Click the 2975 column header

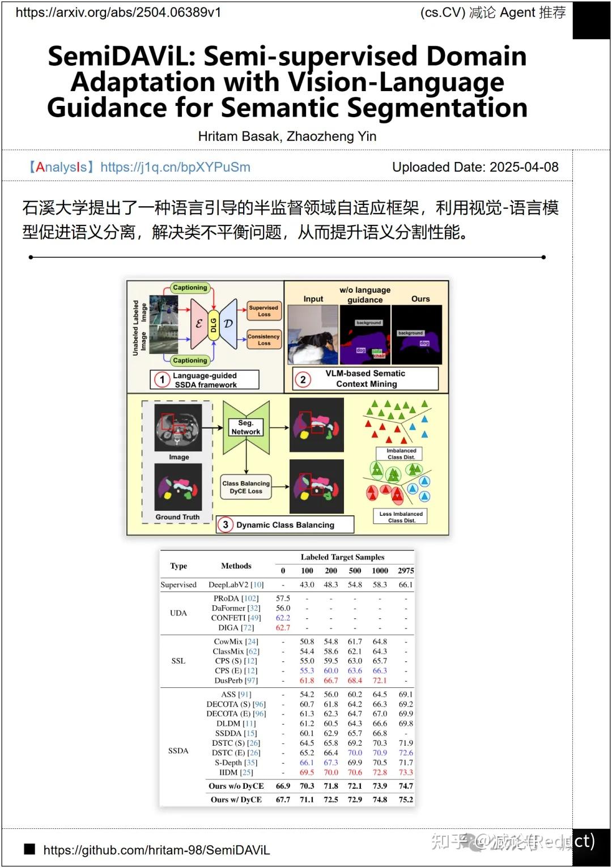pyautogui.click(x=406, y=571)
